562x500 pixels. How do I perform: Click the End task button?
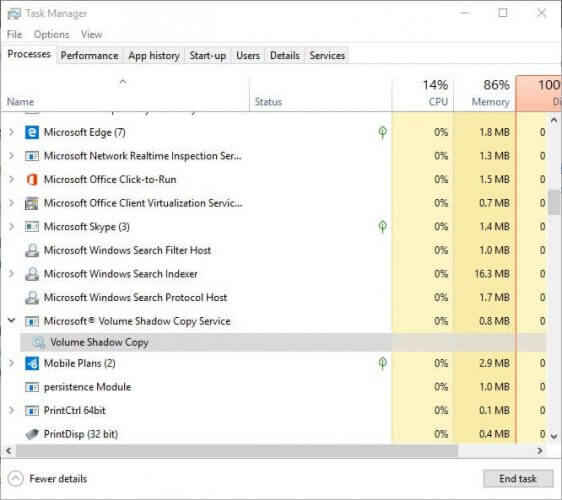pos(518,478)
